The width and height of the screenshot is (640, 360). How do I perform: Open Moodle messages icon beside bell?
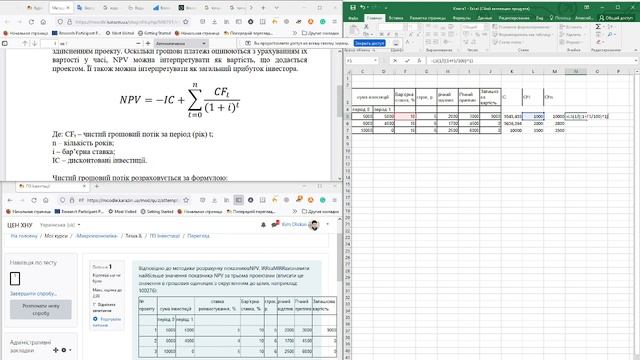tap(276, 224)
